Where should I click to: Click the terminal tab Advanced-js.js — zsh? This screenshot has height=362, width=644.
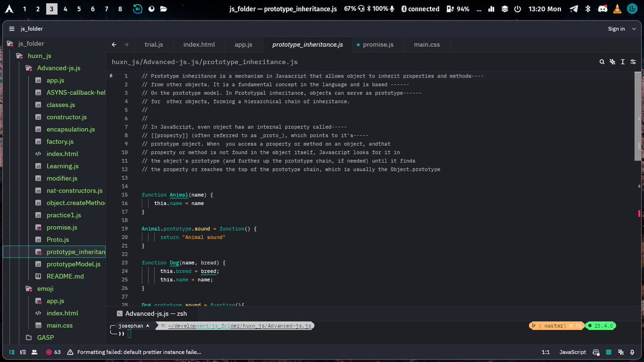coord(152,314)
